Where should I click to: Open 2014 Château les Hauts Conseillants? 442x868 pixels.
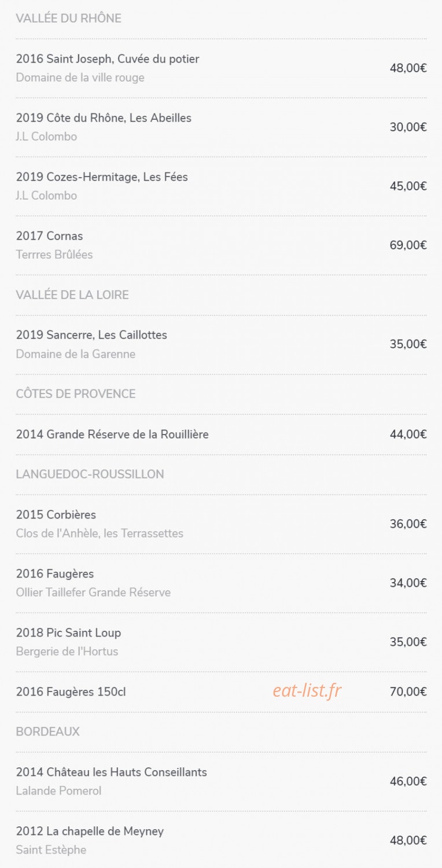tap(221, 782)
